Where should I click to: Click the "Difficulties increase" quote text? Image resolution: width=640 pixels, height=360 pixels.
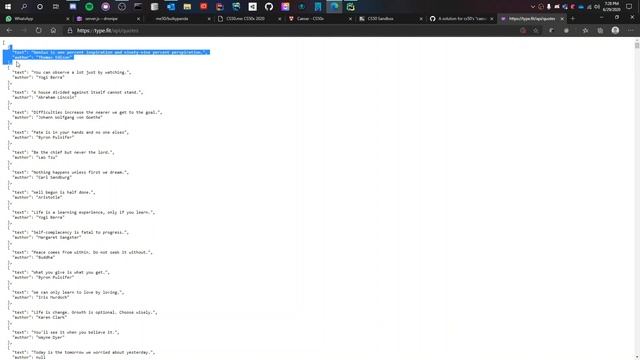tap(87, 112)
